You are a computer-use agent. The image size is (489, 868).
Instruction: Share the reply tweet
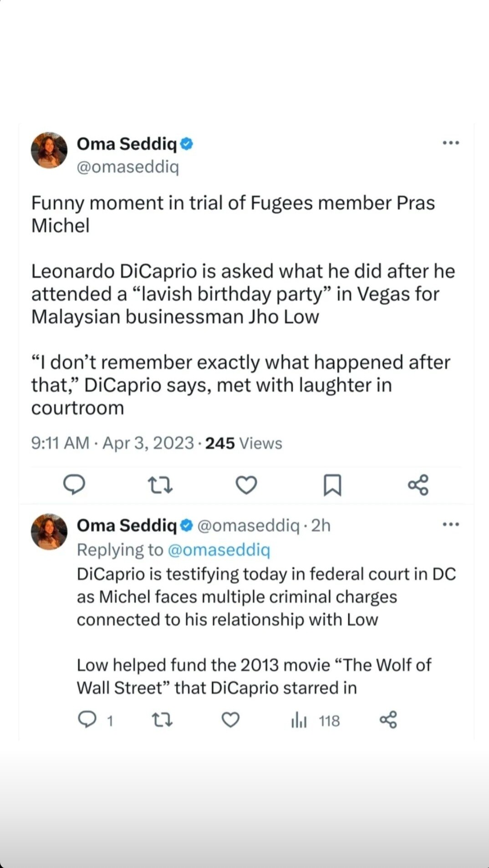(x=388, y=720)
